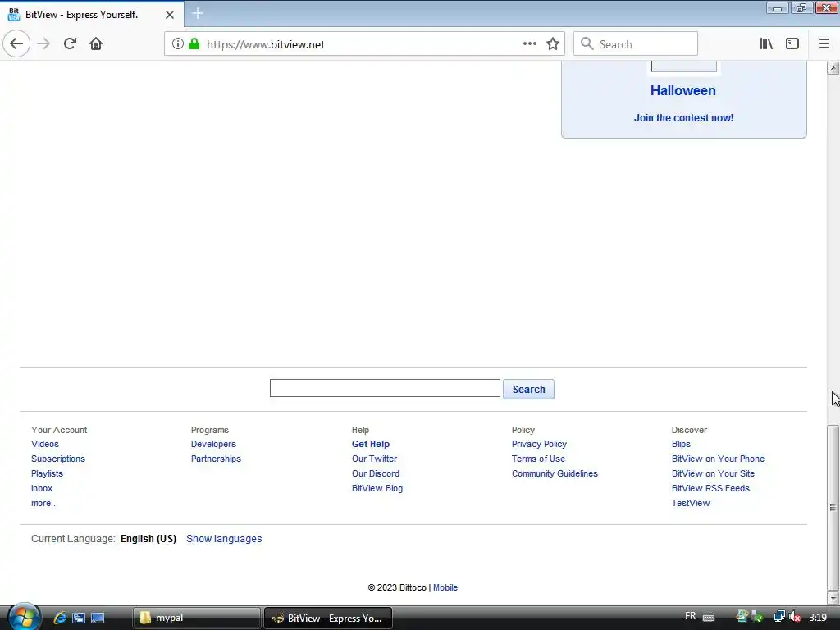Open the Library bookshelf icon
Viewport: 840px width, 630px height.
[x=766, y=44]
